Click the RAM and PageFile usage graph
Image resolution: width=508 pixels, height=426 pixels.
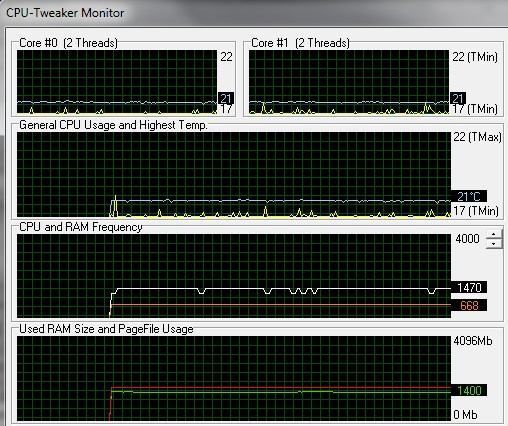tap(234, 379)
